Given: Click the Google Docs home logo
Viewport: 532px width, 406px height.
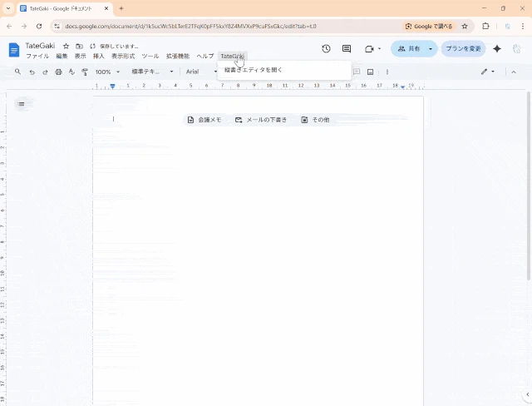Looking at the screenshot, I should pyautogui.click(x=14, y=51).
